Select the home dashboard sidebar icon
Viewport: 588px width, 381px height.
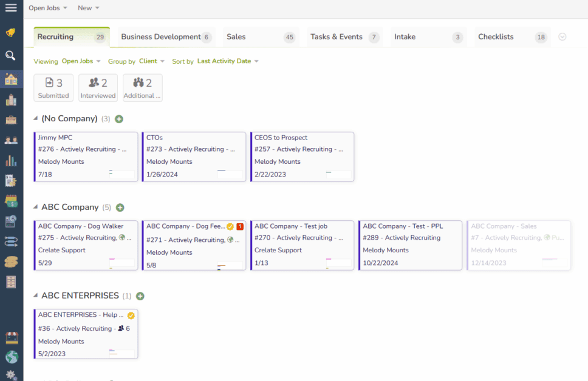pos(10,78)
